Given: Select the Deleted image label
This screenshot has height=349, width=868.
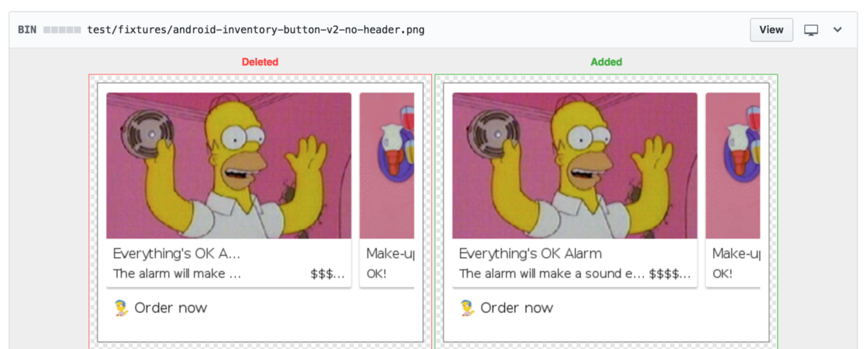Looking at the screenshot, I should point(260,62).
